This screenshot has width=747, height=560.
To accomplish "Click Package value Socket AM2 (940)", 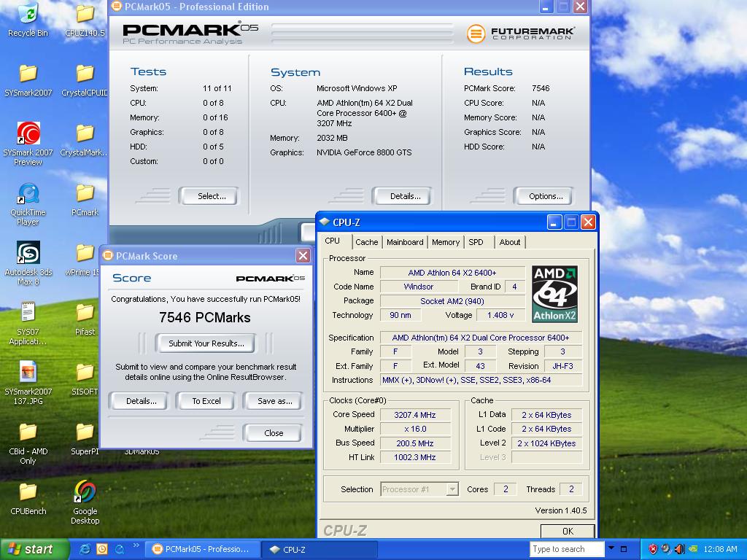I will (452, 301).
